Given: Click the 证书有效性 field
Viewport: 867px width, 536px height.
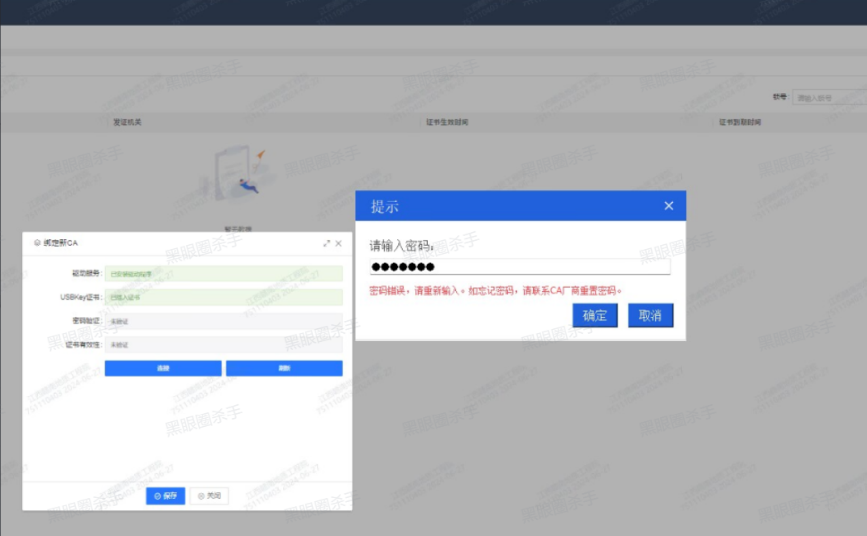Looking at the screenshot, I should pos(223,345).
